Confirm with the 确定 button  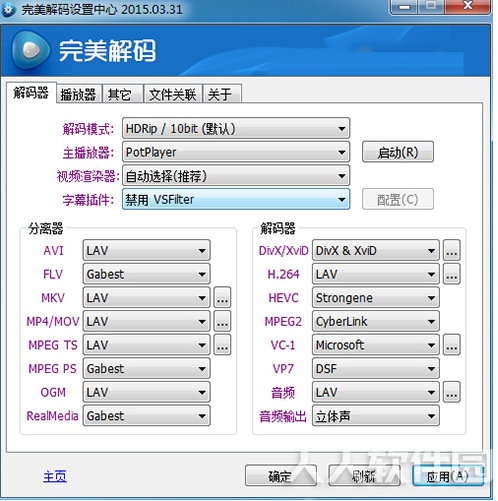click(281, 475)
